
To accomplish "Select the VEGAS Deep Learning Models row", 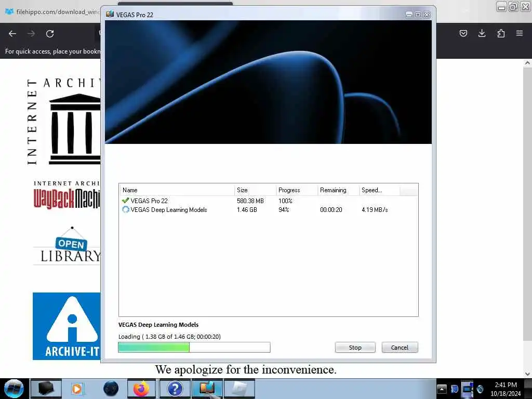I will point(268,210).
